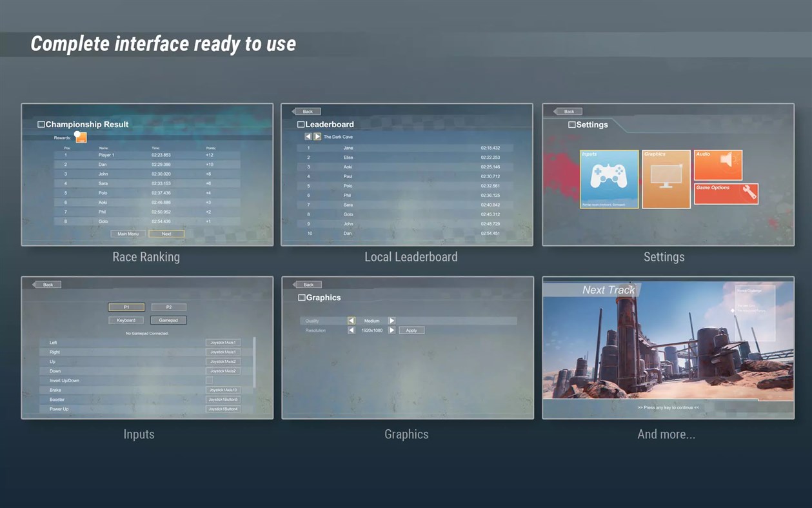Select the next resolution with the right arrow
This screenshot has width=812, height=508.
(x=391, y=330)
